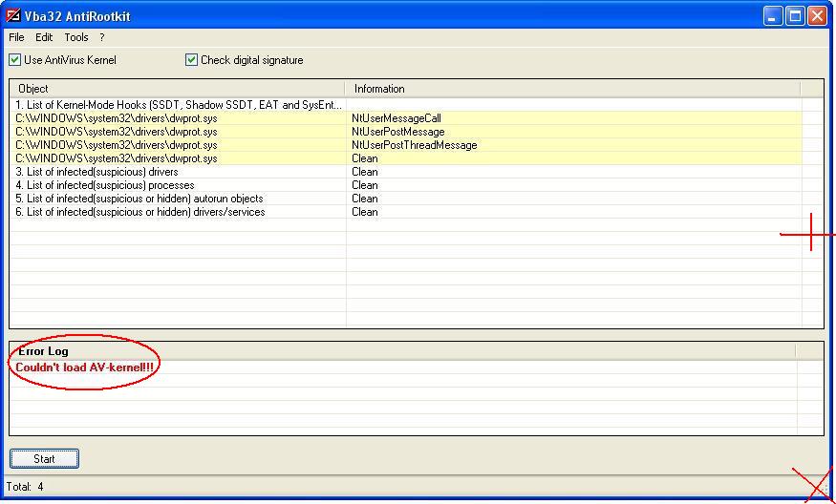Image resolution: width=836 pixels, height=504 pixels.
Task: Open the File menu
Action: [16, 37]
